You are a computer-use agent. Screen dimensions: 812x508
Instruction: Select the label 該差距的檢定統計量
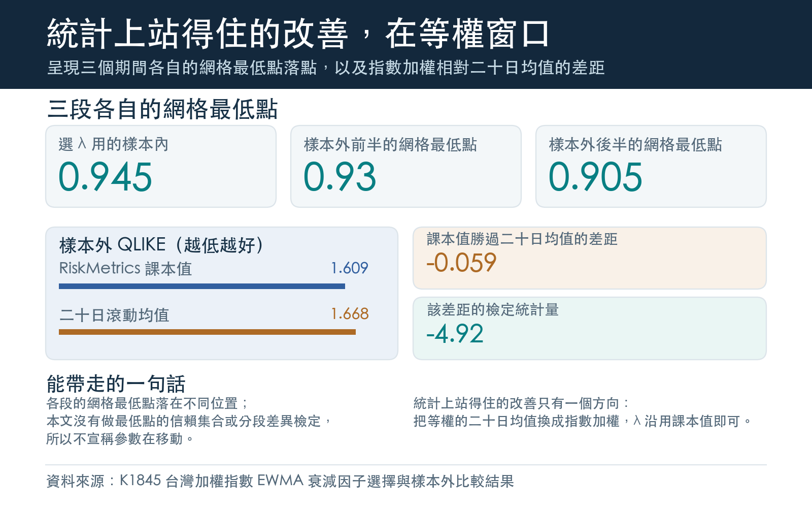click(x=493, y=309)
